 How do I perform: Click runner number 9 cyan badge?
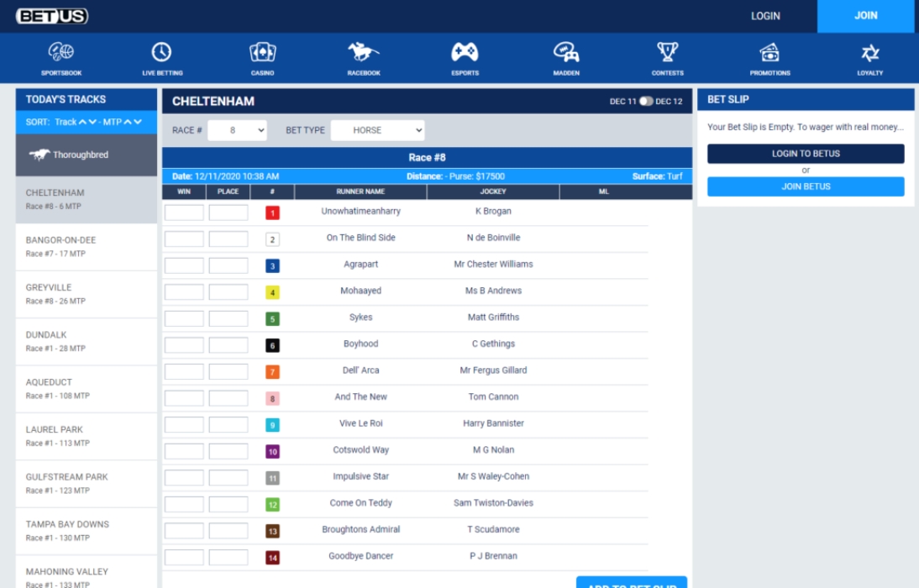click(x=272, y=425)
